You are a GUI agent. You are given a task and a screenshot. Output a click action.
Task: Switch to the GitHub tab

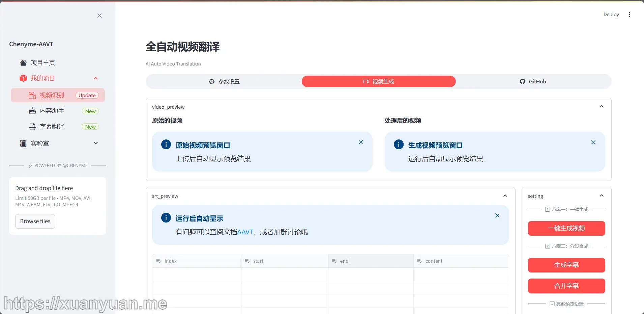(533, 81)
